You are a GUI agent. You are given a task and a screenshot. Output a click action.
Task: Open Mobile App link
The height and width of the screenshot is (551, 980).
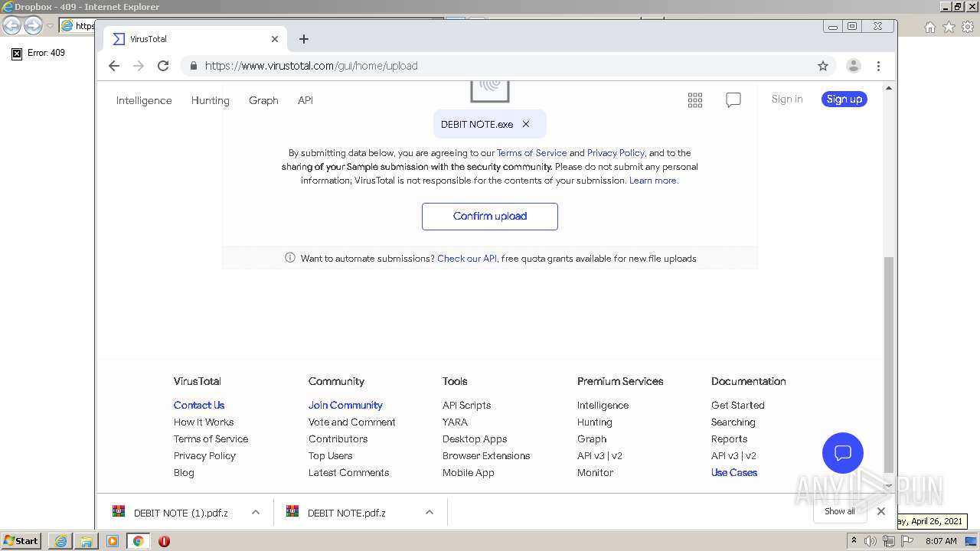[x=469, y=473]
